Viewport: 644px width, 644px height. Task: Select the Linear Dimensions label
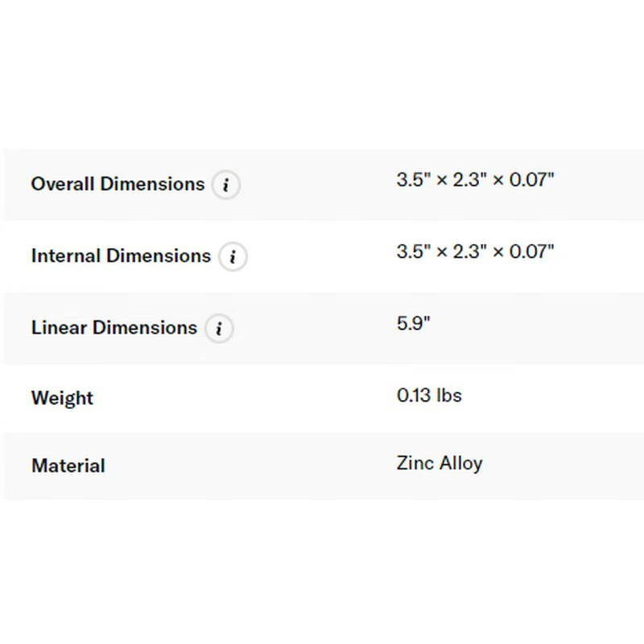point(114,328)
